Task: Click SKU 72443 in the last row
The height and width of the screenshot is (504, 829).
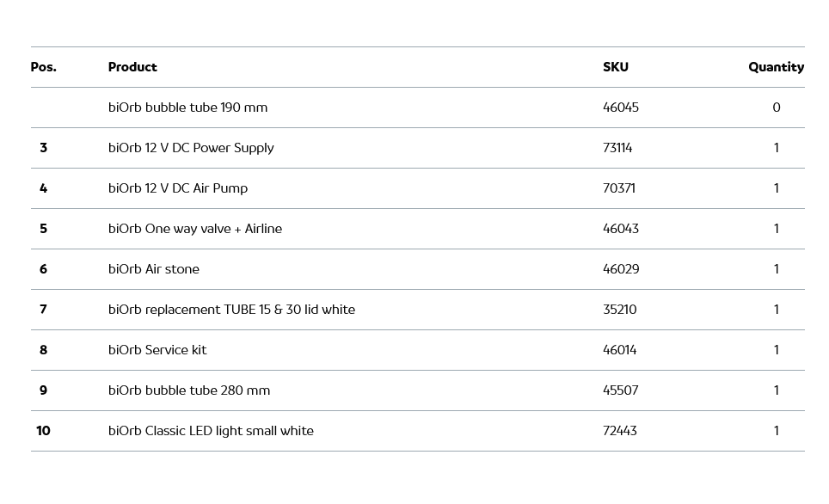Action: pyautogui.click(x=619, y=431)
